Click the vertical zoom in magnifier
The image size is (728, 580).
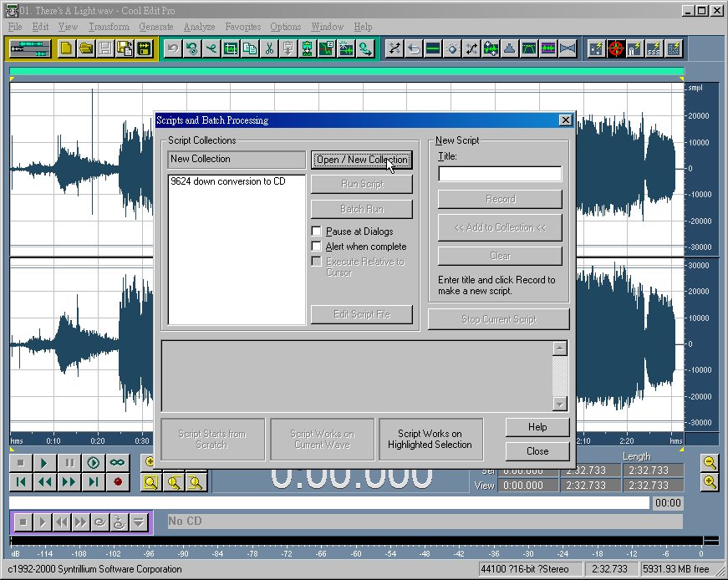click(x=710, y=482)
